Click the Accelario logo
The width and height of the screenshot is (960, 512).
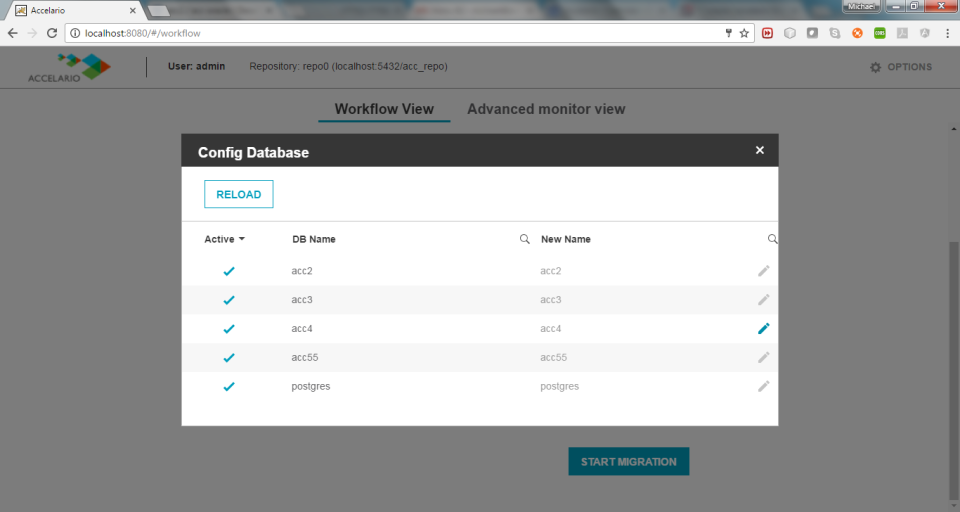point(69,67)
